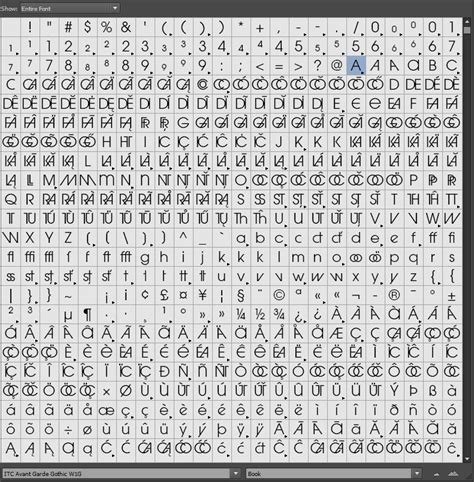Select the lowercase b glyph

point(260,238)
